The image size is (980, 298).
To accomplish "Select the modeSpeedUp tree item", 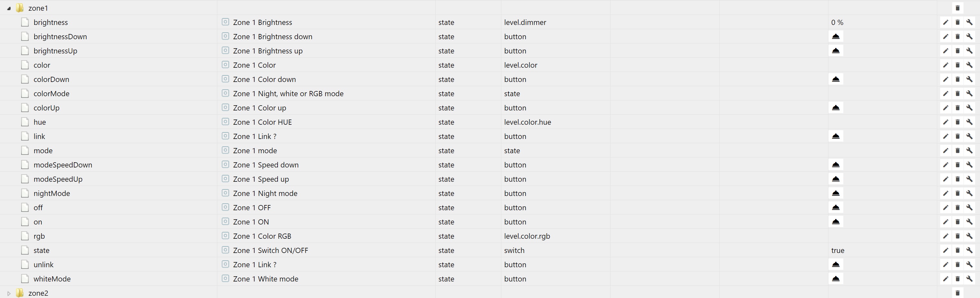I will (58, 179).
